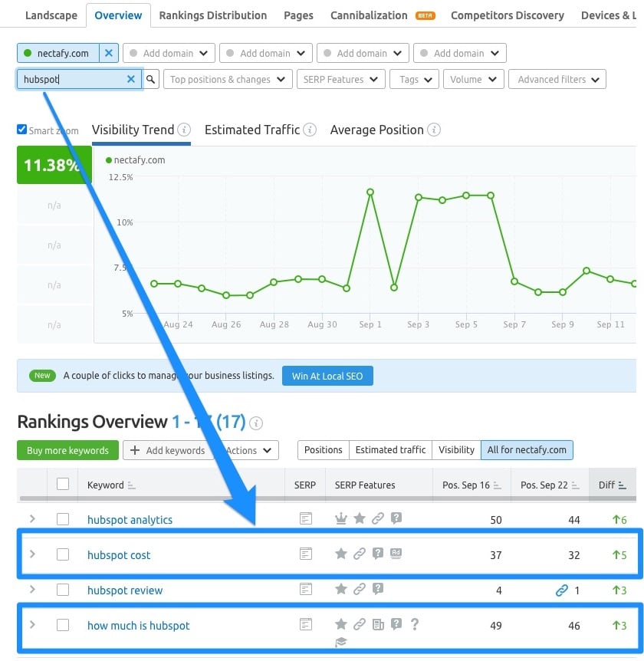Image resolution: width=644 pixels, height=661 pixels.
Task: Switch to the Cannibalization tab
Action: [x=369, y=15]
